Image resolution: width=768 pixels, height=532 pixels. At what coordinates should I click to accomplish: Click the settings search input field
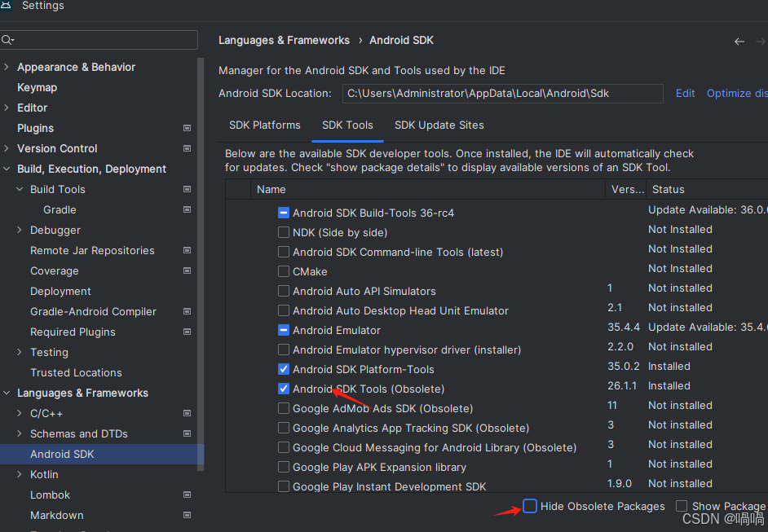point(99,40)
